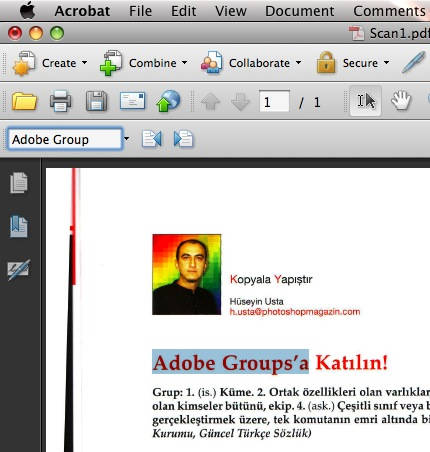This screenshot has width=430, height=452.
Task: Open the Pages panel in sidebar
Action: tap(19, 183)
